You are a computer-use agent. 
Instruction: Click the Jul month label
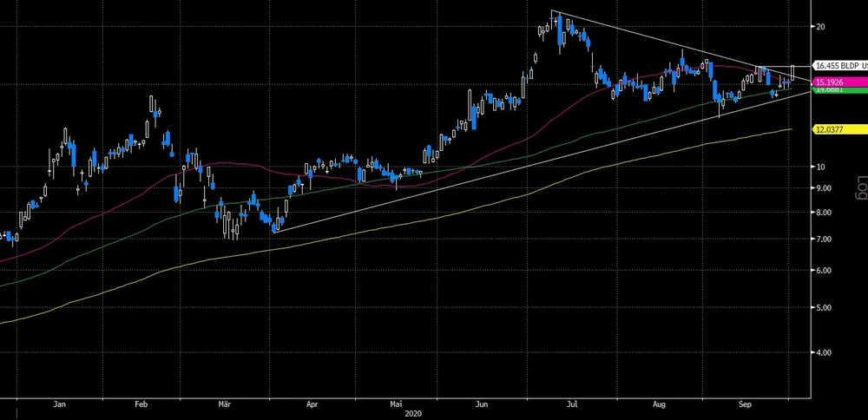pos(572,404)
